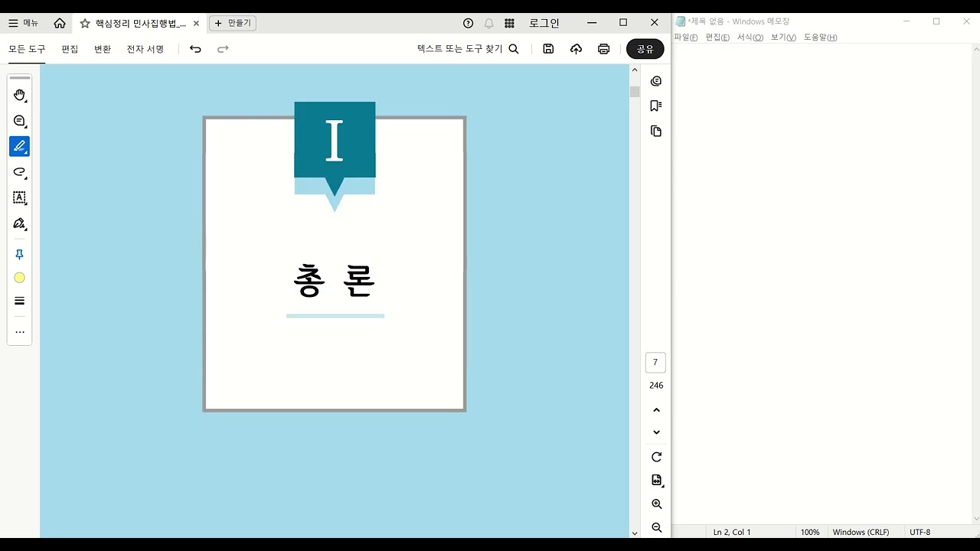Image resolution: width=980 pixels, height=551 pixels.
Task: Click the 총 론 heading on page
Action: tap(335, 281)
